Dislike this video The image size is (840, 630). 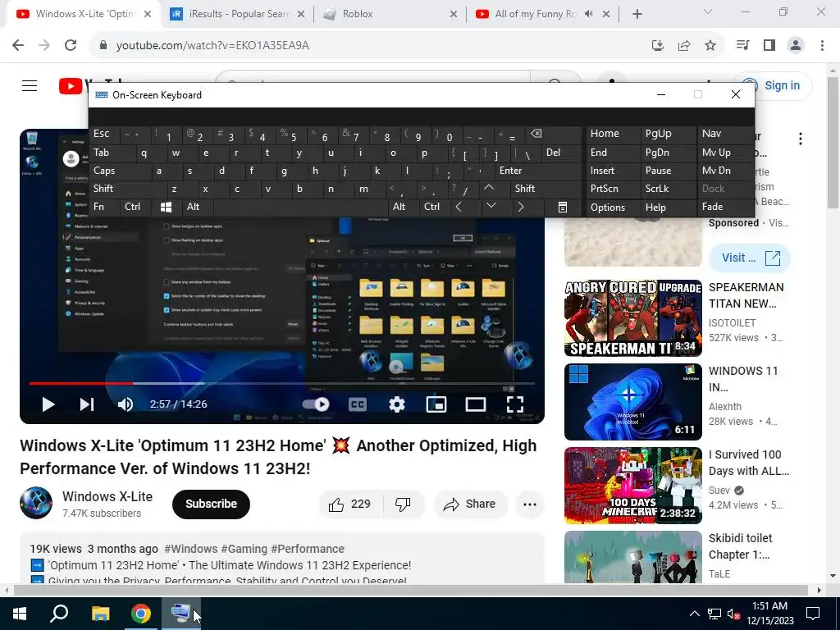[x=403, y=504]
